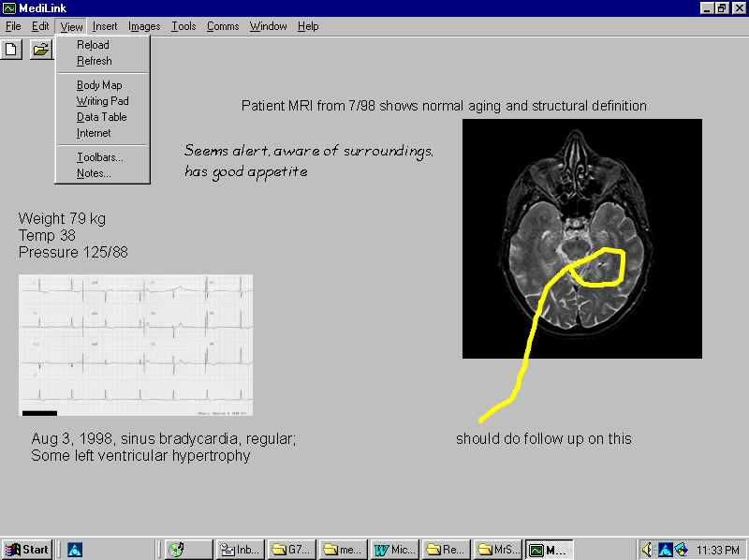Open Data Table view

click(x=101, y=117)
